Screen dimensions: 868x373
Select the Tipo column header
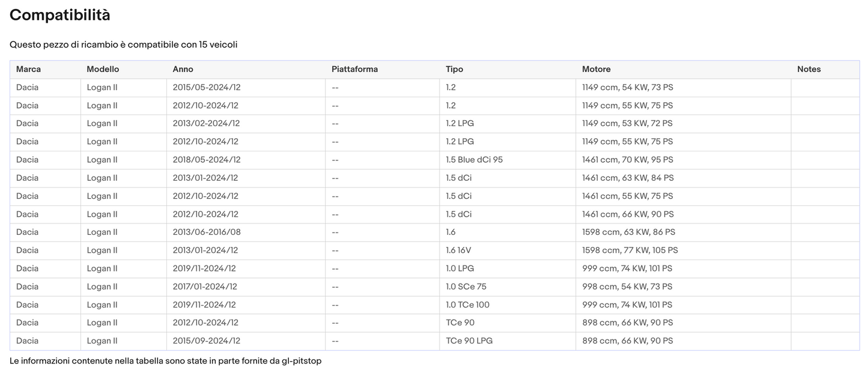click(x=454, y=69)
